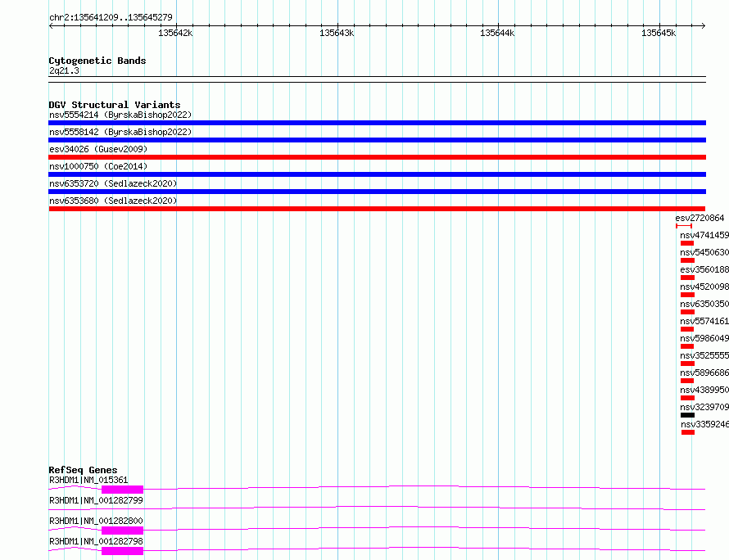This screenshot has height=560, width=729.
Task: Click the nsv3359246 variant label
Action: tap(704, 424)
